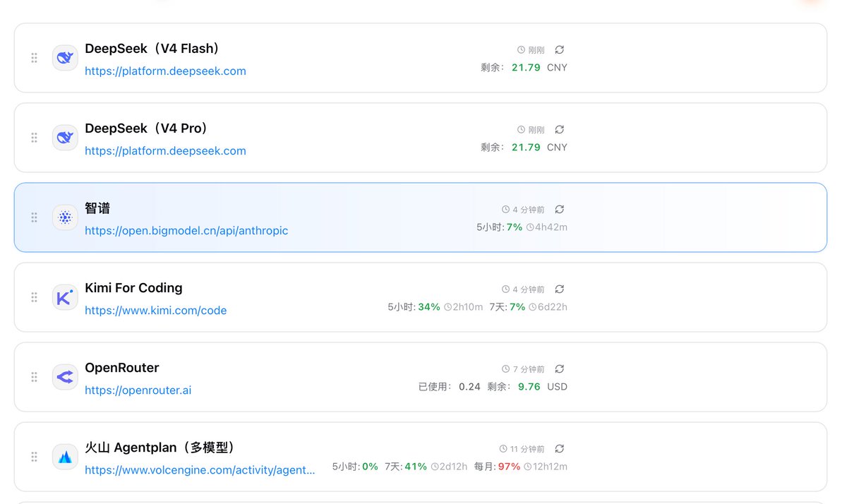Grab the drag handle of 智谱 card

34,217
